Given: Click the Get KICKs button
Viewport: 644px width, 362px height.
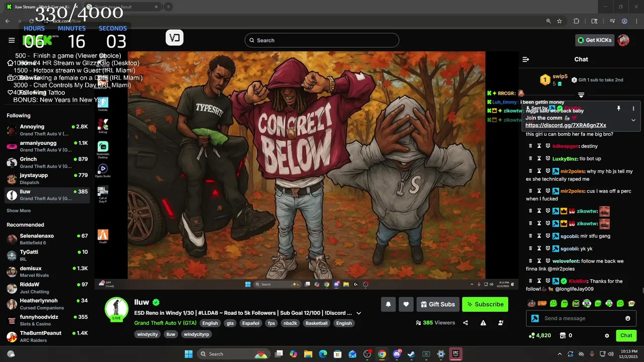Looking at the screenshot, I should pyautogui.click(x=595, y=40).
